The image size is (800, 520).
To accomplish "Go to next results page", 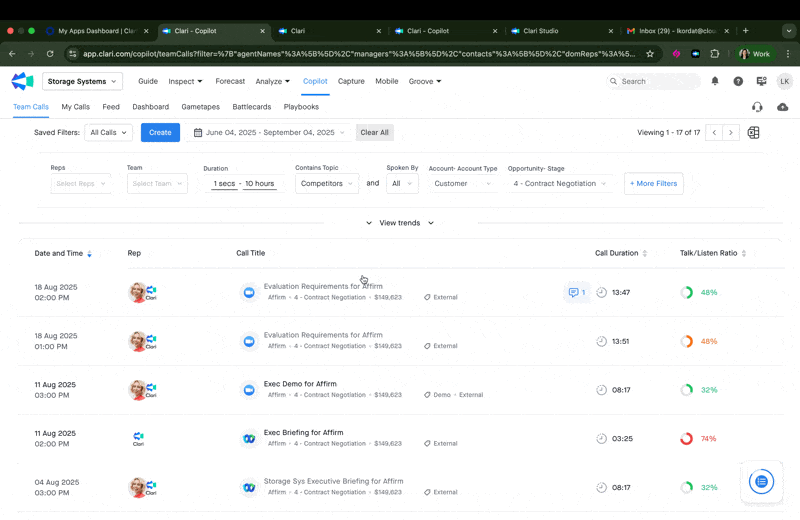I will (731, 133).
